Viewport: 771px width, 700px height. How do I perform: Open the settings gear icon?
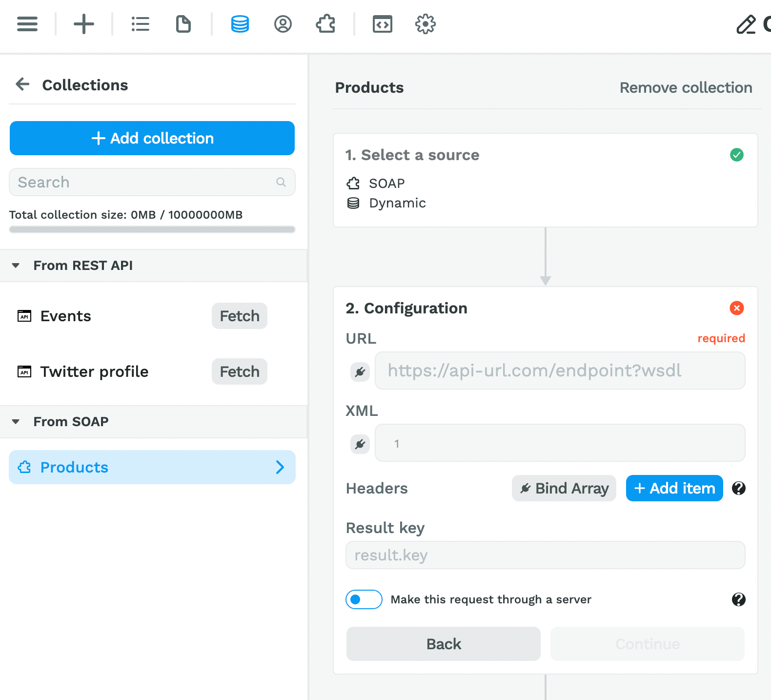(x=426, y=24)
